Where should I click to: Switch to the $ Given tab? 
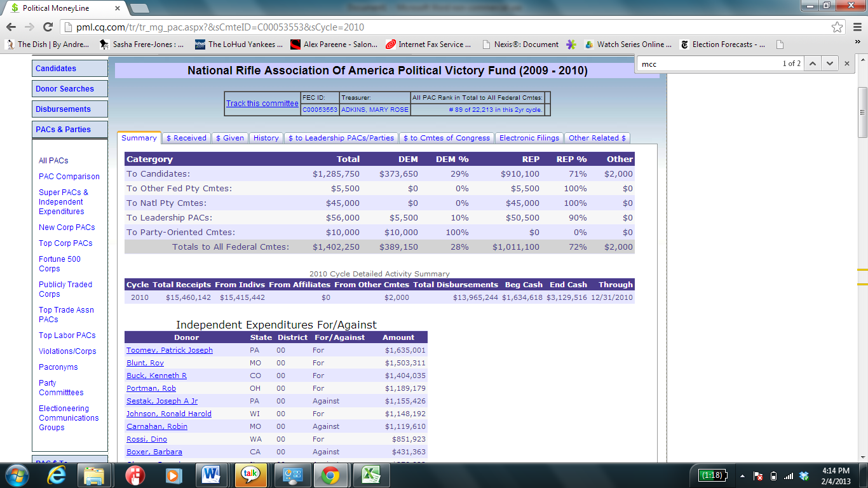tap(230, 138)
